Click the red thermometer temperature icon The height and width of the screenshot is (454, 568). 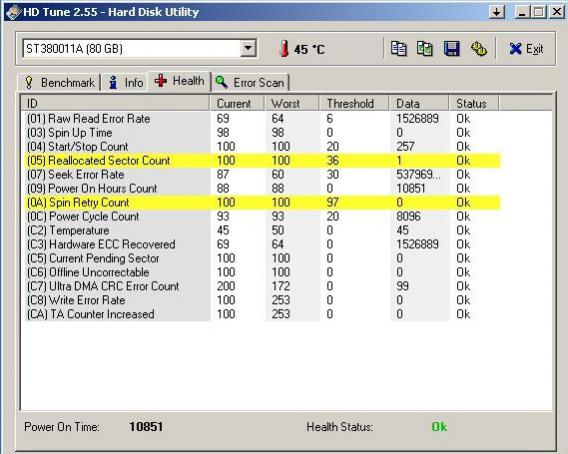pos(284,49)
